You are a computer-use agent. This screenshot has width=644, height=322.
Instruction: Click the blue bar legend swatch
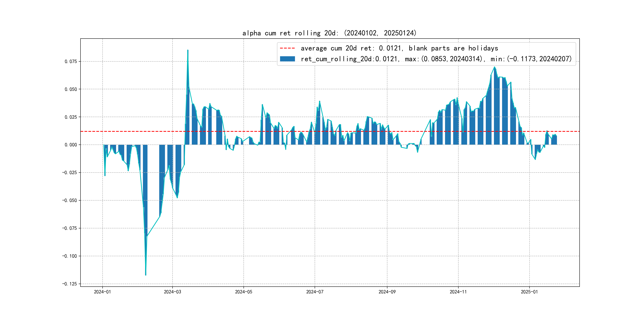pyautogui.click(x=287, y=59)
